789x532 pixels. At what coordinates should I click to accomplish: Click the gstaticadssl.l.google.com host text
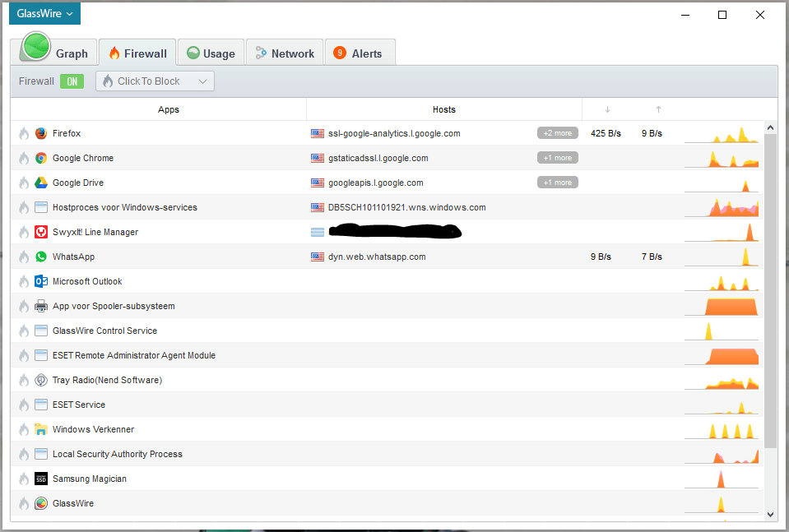(378, 158)
